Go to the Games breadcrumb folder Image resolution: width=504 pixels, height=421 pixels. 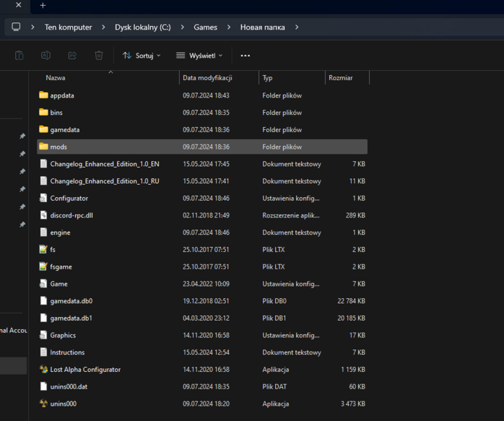205,27
